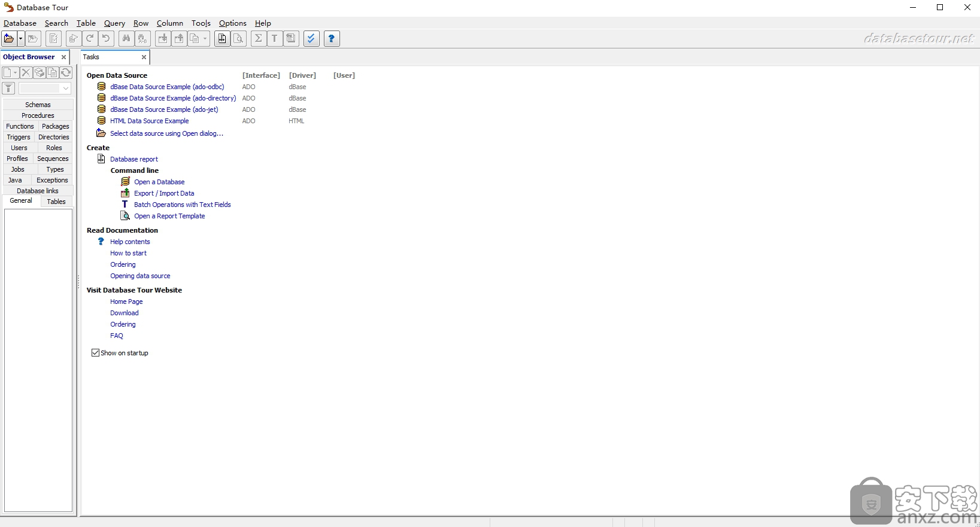Image resolution: width=980 pixels, height=527 pixels.
Task: Click the blue checkmarks tasks icon
Action: pyautogui.click(x=311, y=39)
